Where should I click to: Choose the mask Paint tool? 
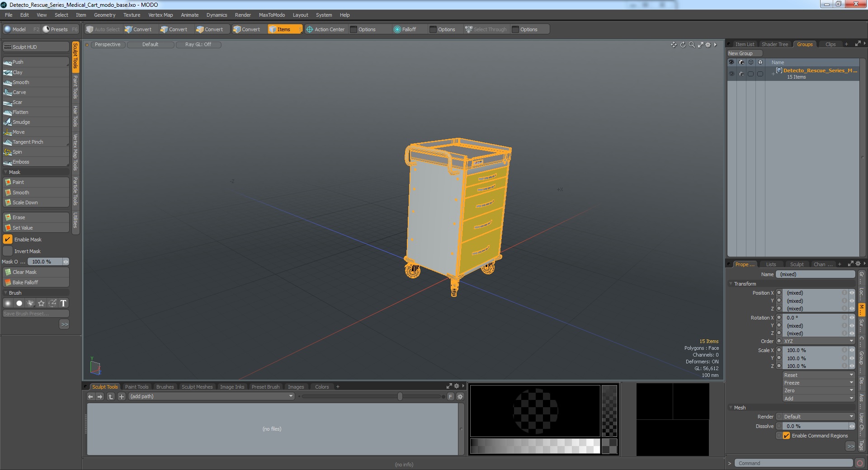(x=36, y=182)
